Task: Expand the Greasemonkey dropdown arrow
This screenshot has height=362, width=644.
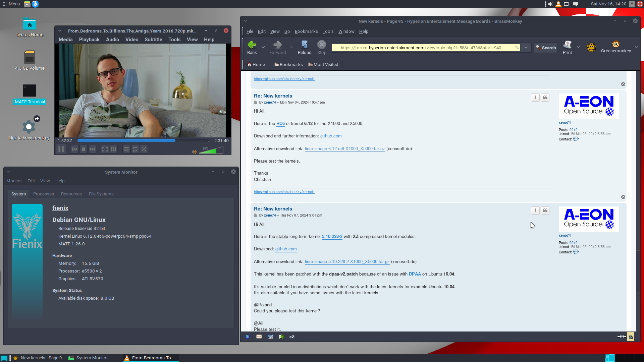Action: (x=636, y=47)
